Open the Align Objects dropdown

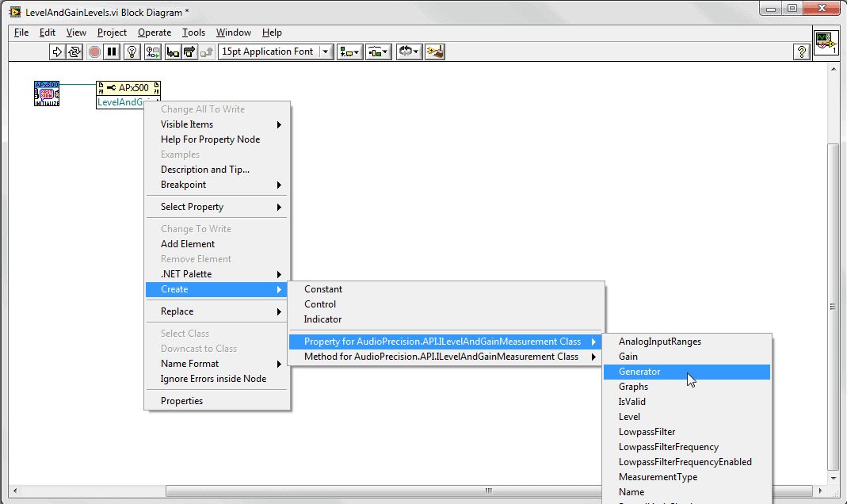pos(349,52)
